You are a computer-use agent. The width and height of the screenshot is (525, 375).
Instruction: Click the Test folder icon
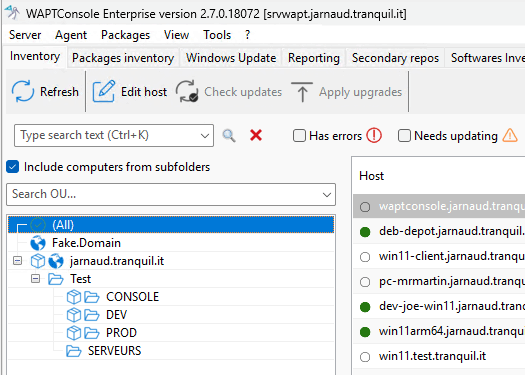[56, 279]
